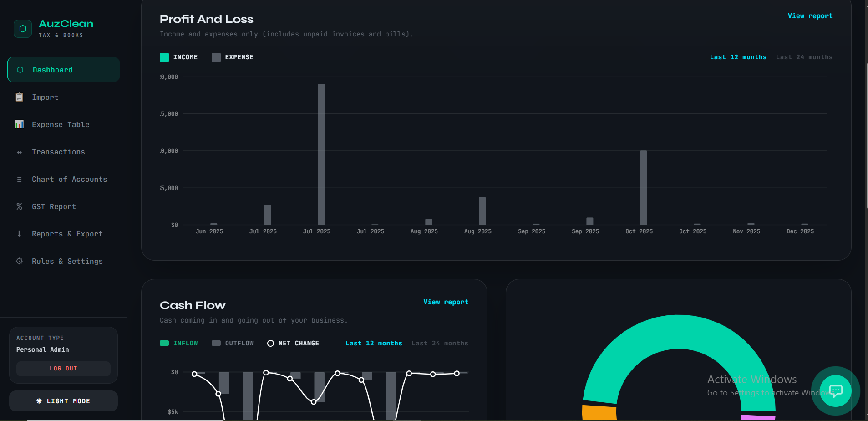Screen dimensions: 868x421
Task: Click the Aug 2025 expense bar near $3,700
Action: (x=482, y=211)
